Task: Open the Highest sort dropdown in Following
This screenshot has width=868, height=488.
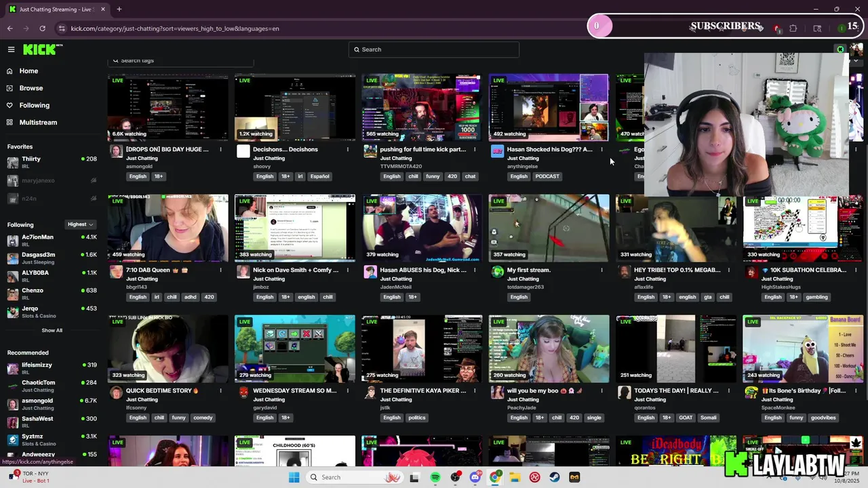Action: click(80, 224)
